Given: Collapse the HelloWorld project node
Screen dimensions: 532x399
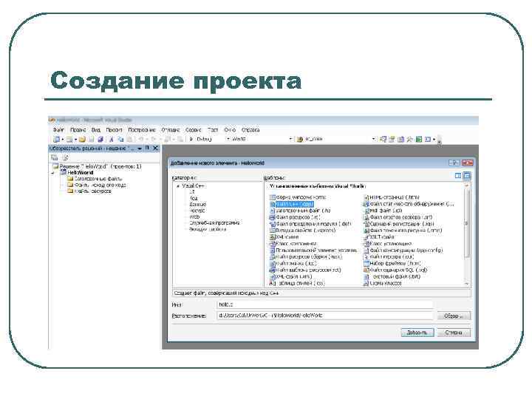Looking at the screenshot, I should (x=53, y=173).
